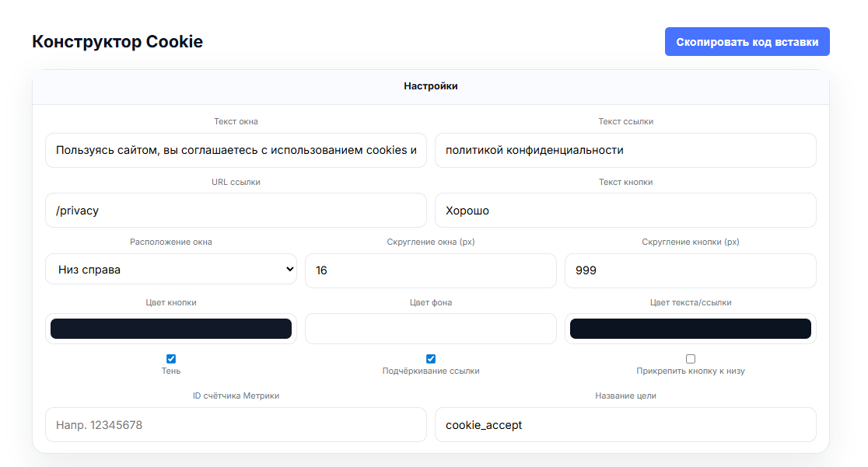Toggle the "Тень" checkbox
Image resolution: width=868 pixels, height=467 pixels.
pos(171,359)
